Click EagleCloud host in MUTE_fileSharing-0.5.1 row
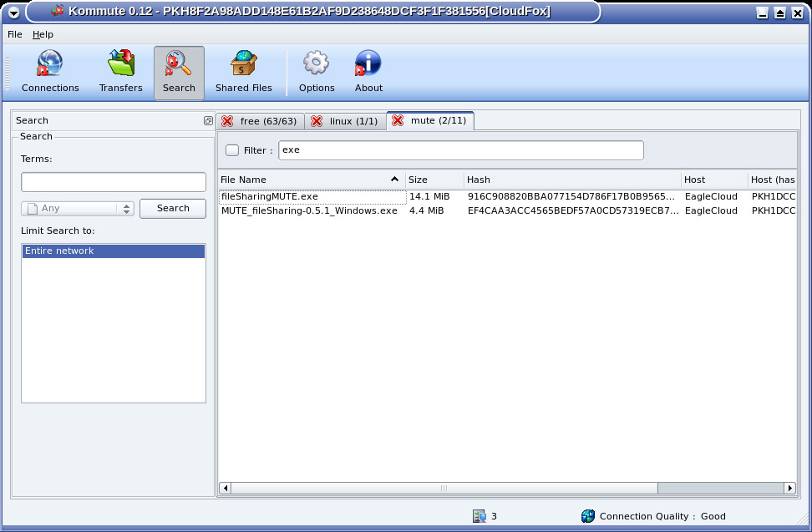The height and width of the screenshot is (532, 812). point(711,210)
